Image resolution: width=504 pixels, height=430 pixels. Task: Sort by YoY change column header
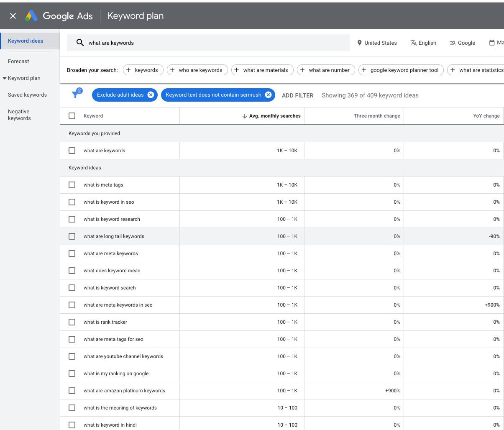tap(486, 116)
